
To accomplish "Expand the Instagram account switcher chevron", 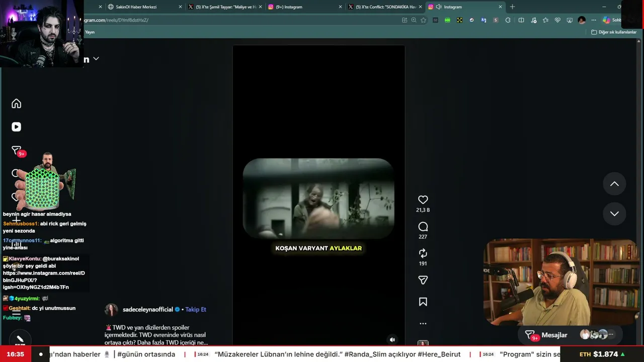I will (96, 59).
